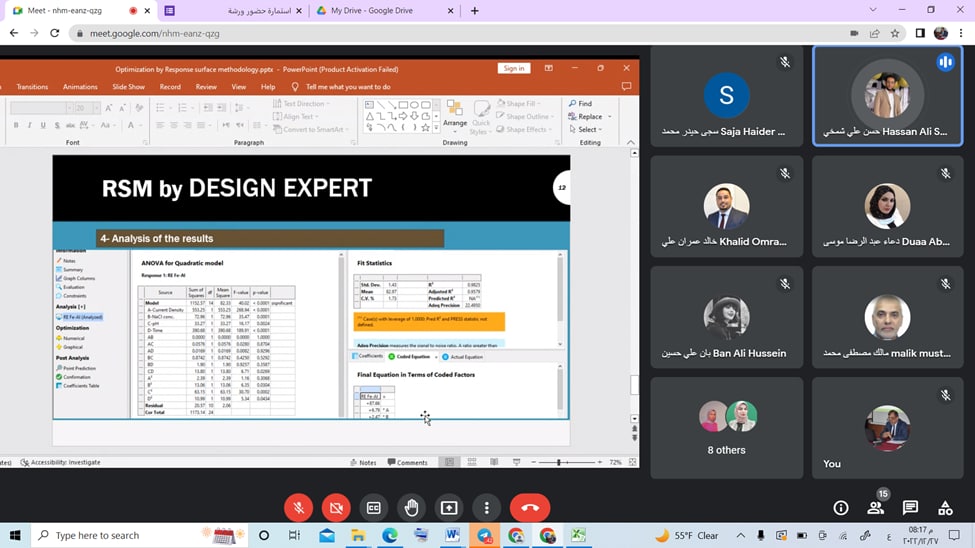Bookmark this page with the star icon

point(897,33)
